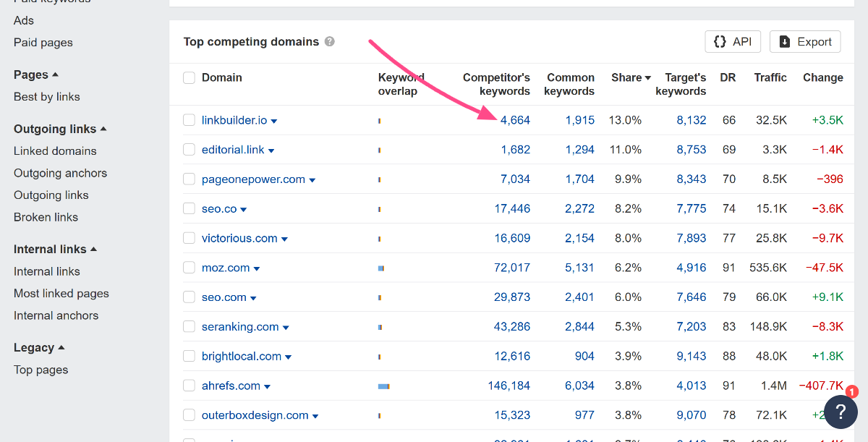This screenshot has height=442, width=868.
Task: Open the dropdown arrow next to victorious.com
Action: [284, 239]
